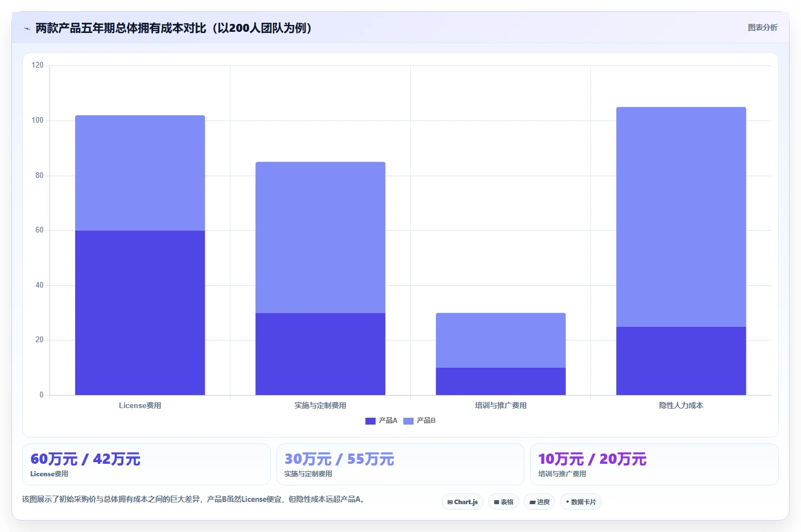
Task: Click the 隐性人力成本 axis label
Action: [681, 405]
